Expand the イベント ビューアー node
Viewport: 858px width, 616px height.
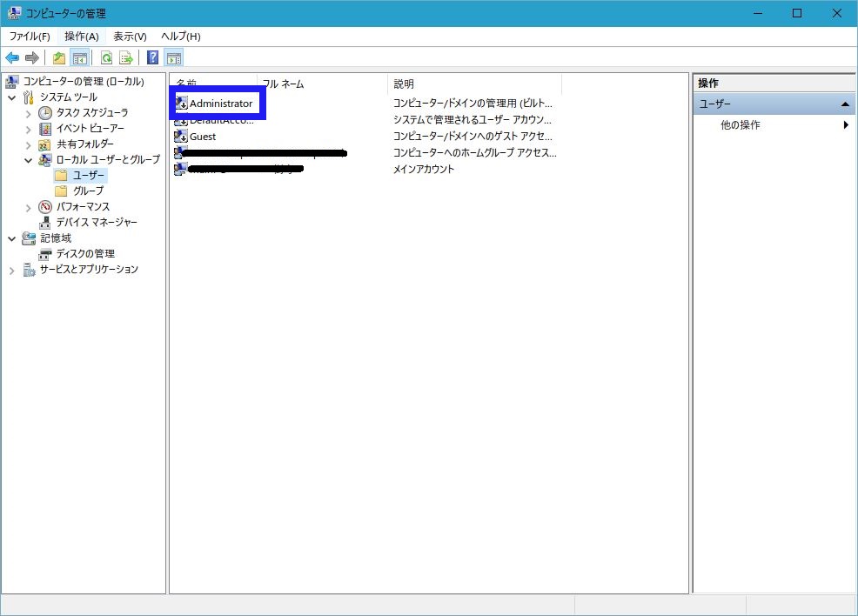point(28,130)
